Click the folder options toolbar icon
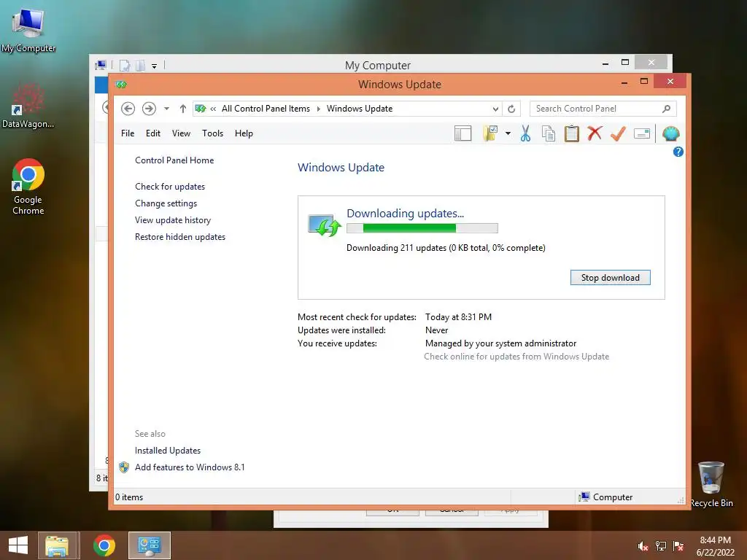 [490, 134]
